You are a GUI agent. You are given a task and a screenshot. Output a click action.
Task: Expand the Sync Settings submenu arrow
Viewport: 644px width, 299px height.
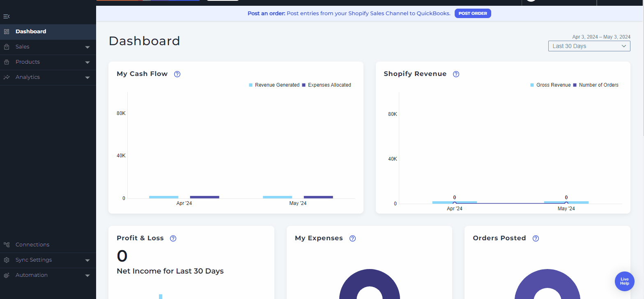pyautogui.click(x=87, y=260)
